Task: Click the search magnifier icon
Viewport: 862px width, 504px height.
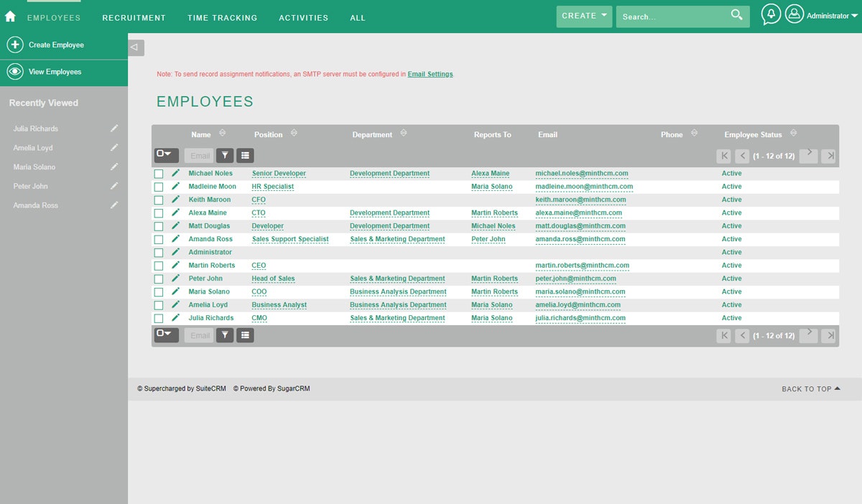Action: pos(736,15)
